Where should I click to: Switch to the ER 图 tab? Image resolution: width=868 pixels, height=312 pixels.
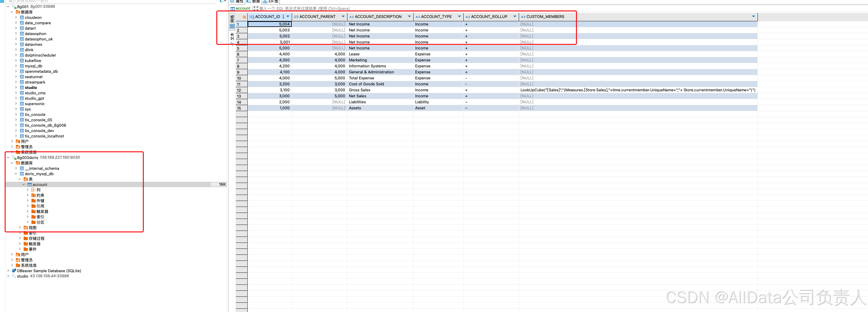pos(270,1)
